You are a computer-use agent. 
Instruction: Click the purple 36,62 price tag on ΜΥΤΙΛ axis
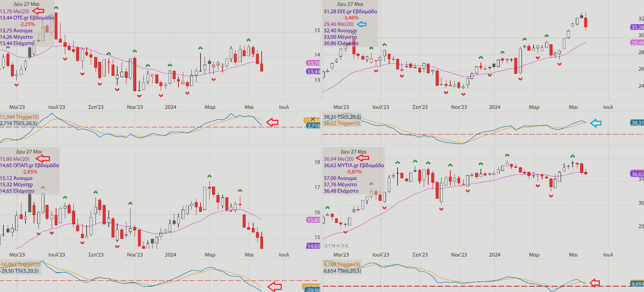tap(637, 174)
